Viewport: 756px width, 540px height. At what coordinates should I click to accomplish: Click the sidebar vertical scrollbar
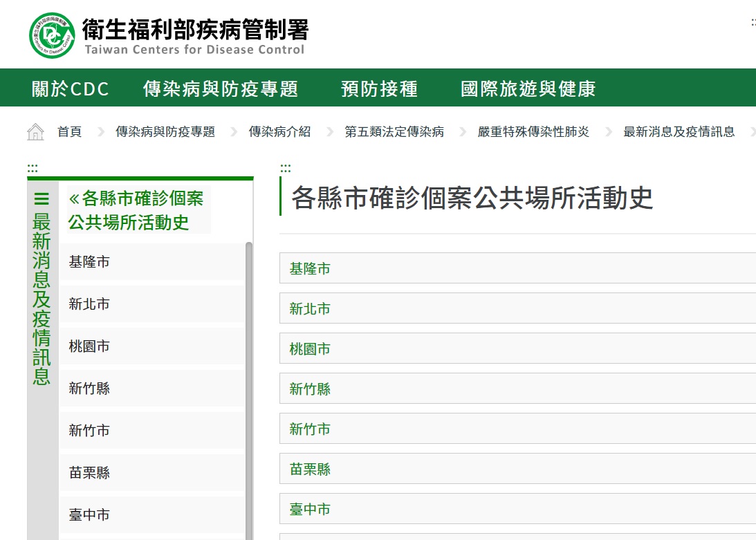point(249,391)
